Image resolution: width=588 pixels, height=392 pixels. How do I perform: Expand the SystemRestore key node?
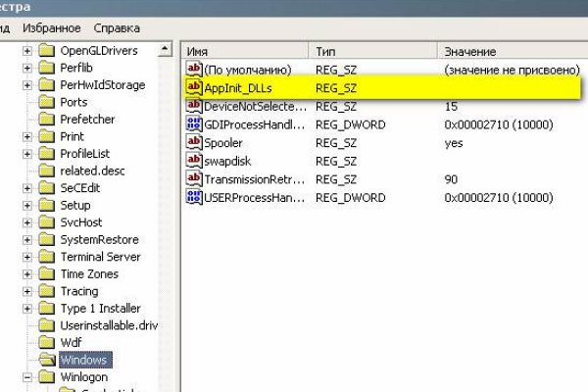26,239
